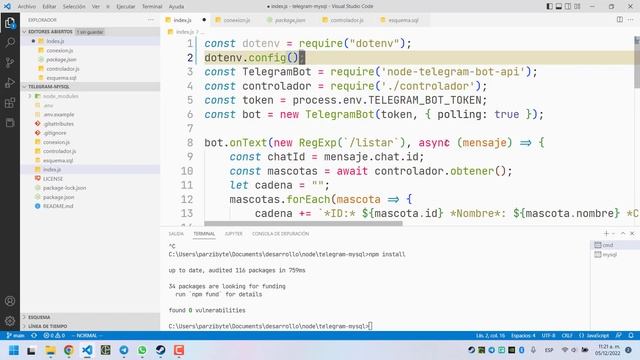Open Telegram from the taskbar
This screenshot has height=360, width=640.
point(124,350)
